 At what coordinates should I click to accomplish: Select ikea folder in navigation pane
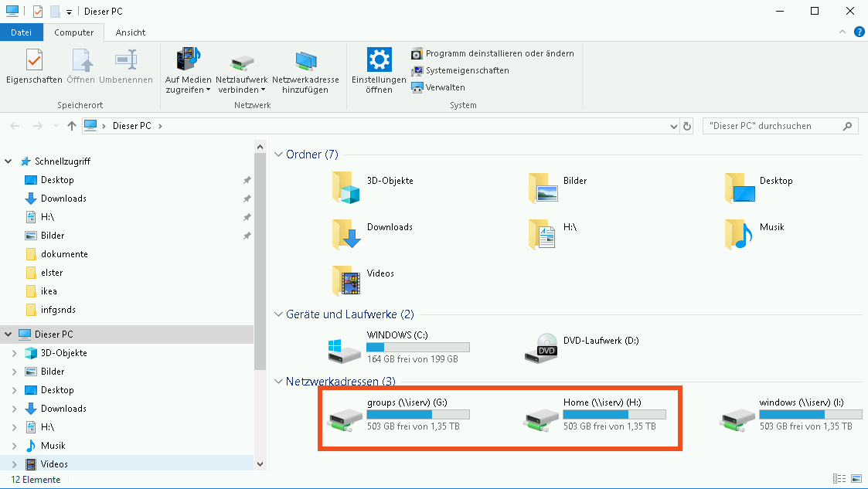pos(48,291)
